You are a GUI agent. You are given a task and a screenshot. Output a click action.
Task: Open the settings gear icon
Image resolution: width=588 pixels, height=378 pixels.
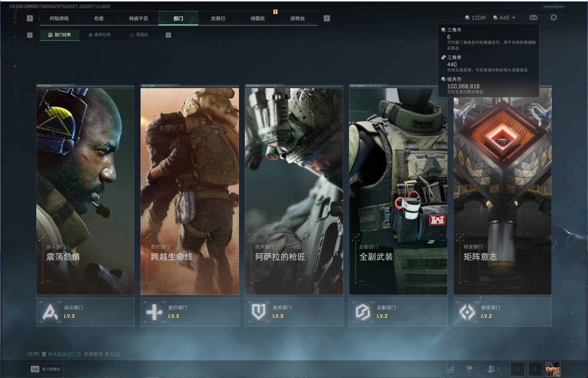click(553, 17)
